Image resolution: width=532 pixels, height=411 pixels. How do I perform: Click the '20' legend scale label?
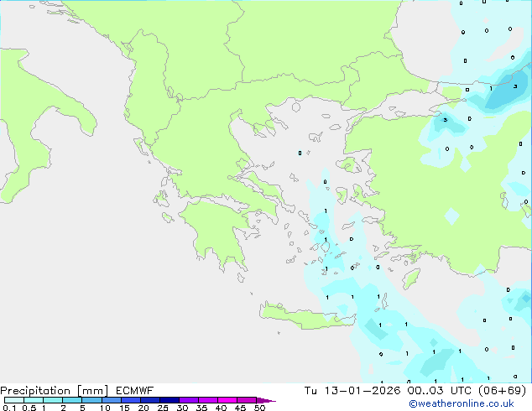coord(143,408)
